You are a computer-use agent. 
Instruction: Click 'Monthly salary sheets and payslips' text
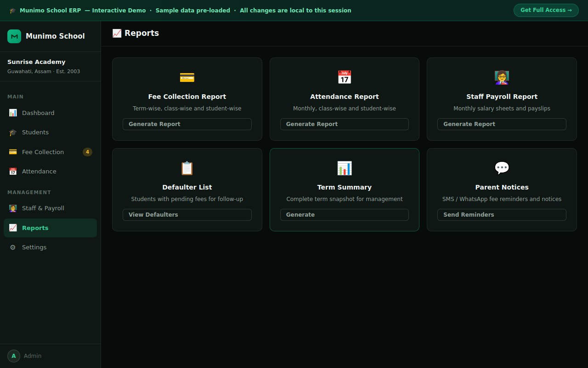point(502,109)
